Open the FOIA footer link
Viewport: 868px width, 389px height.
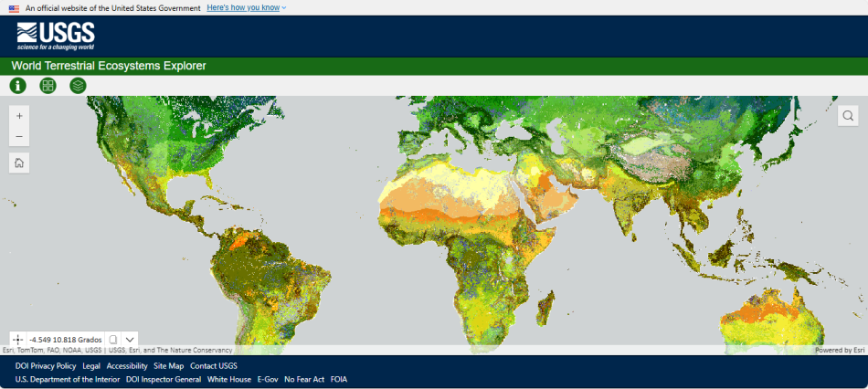click(338, 379)
